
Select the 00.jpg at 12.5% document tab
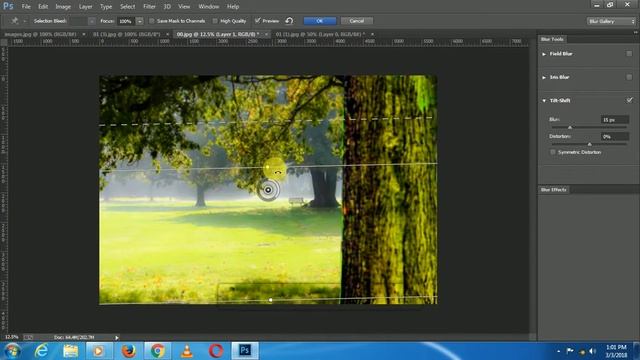218,34
